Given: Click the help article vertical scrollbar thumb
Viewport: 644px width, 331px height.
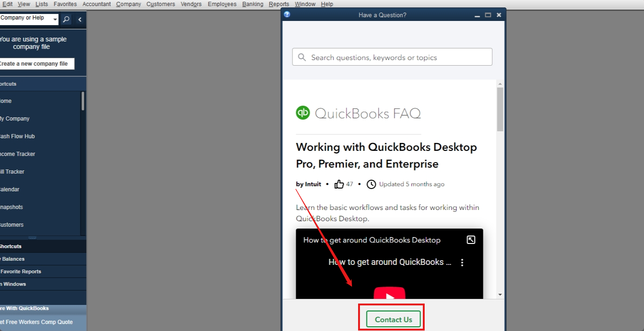Looking at the screenshot, I should [500, 109].
